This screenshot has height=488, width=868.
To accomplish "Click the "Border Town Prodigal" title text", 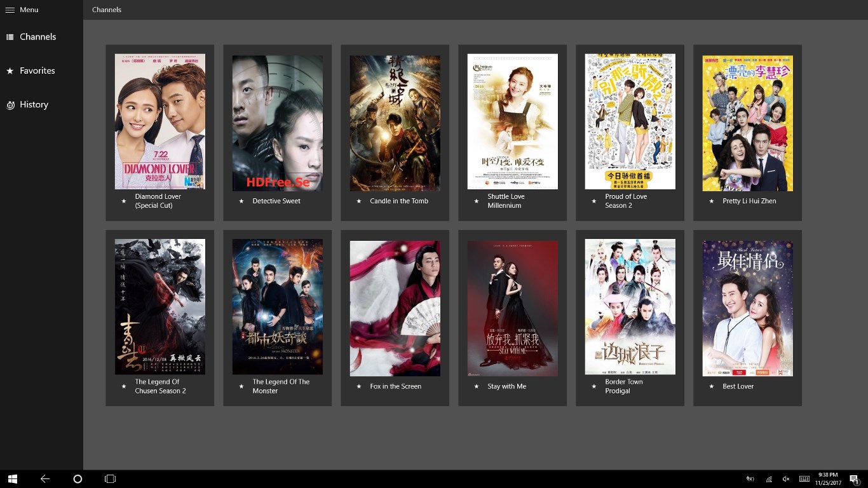I will (623, 386).
